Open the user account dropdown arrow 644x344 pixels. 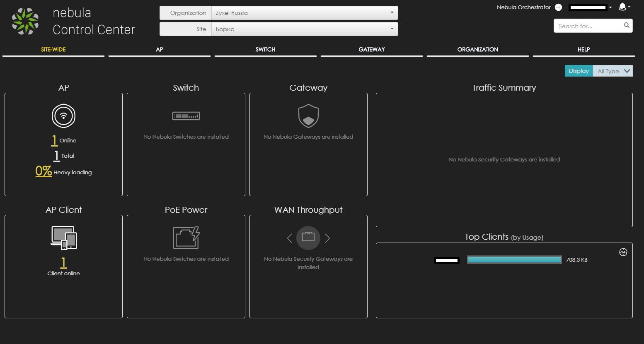(x=610, y=7)
